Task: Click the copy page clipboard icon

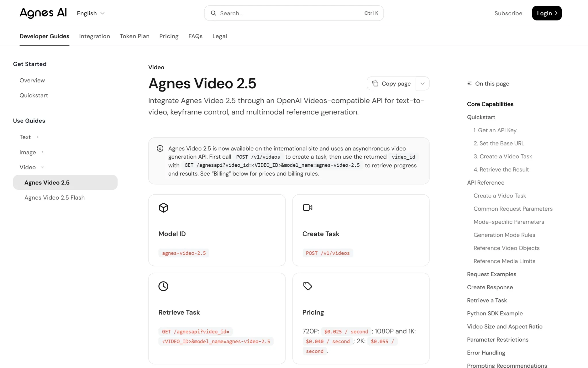Action: pyautogui.click(x=375, y=84)
